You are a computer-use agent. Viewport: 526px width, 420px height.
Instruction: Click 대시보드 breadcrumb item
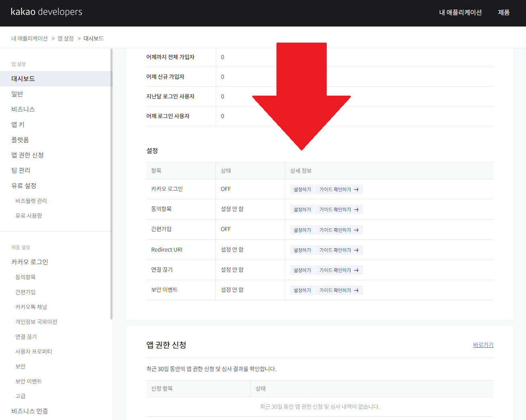point(94,39)
